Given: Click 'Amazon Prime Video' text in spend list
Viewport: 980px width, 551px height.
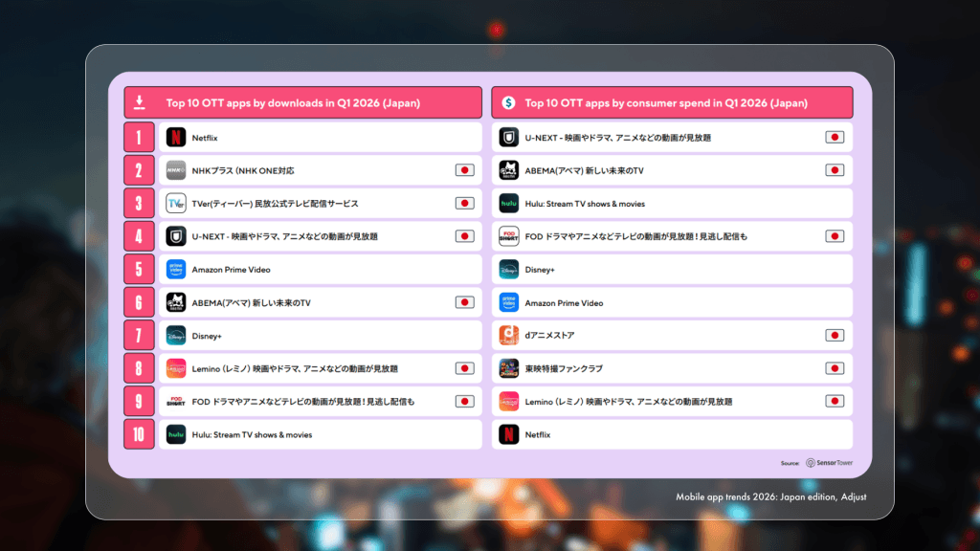Looking at the screenshot, I should click(x=564, y=303).
